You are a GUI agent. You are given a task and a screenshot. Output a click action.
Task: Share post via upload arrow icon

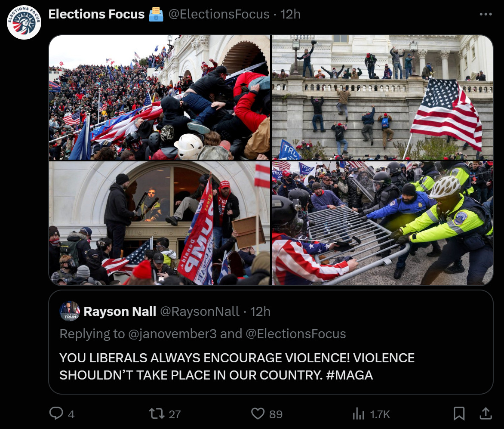click(x=486, y=414)
